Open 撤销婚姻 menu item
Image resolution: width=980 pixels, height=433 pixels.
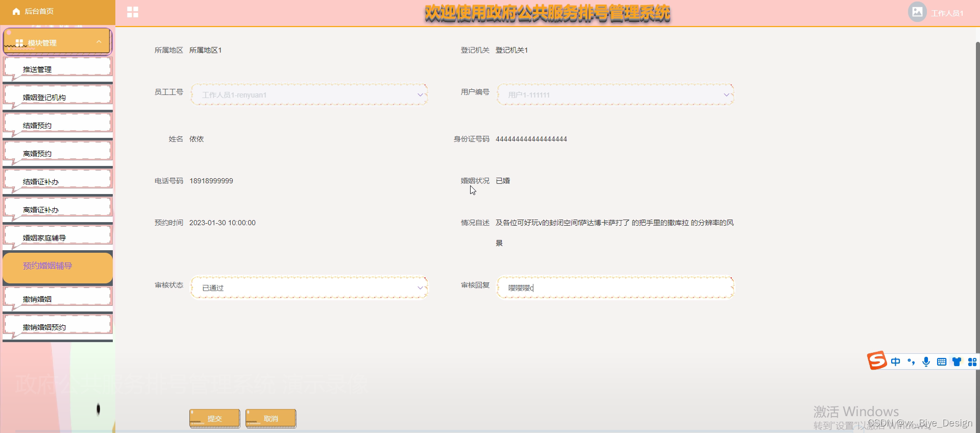[x=58, y=299]
